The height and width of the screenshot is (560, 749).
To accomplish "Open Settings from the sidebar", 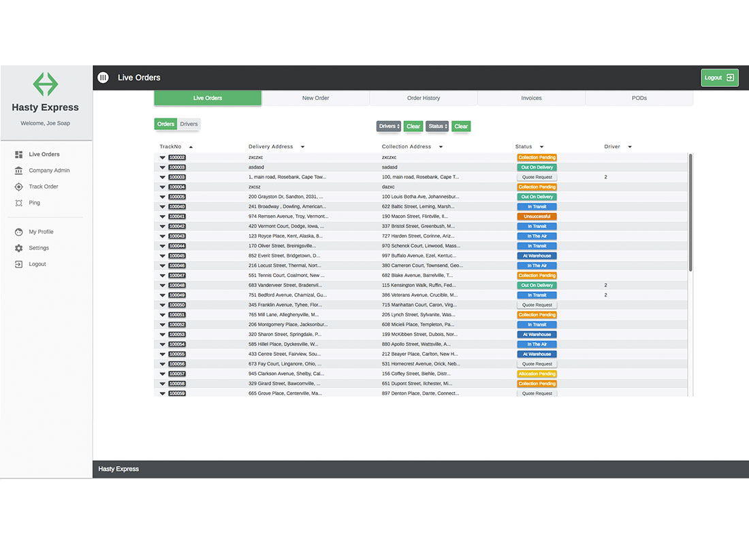I will coord(39,248).
